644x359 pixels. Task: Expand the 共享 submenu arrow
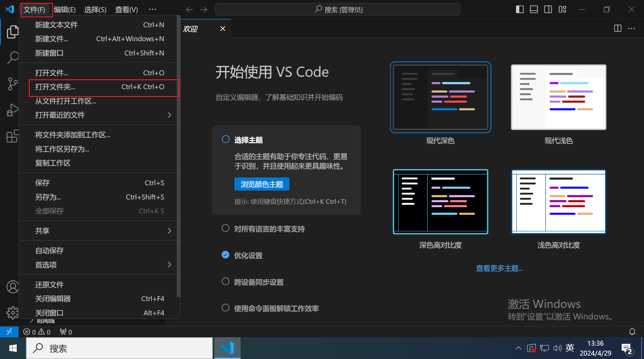pos(169,231)
